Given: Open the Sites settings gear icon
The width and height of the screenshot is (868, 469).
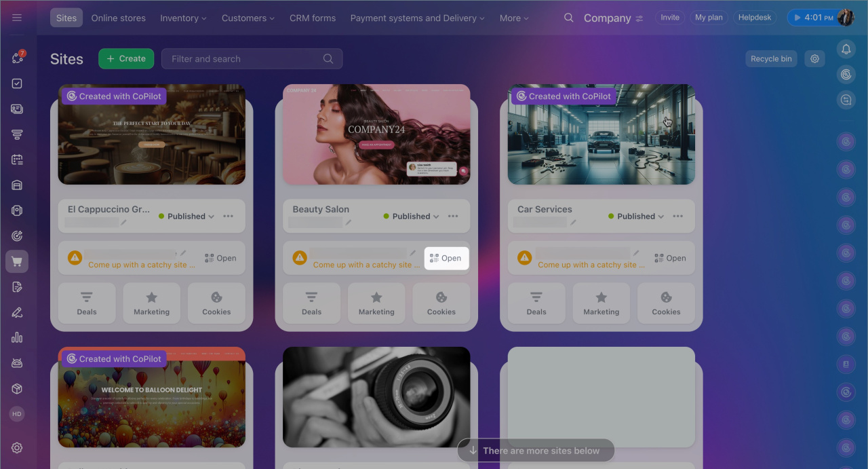Looking at the screenshot, I should (x=814, y=59).
